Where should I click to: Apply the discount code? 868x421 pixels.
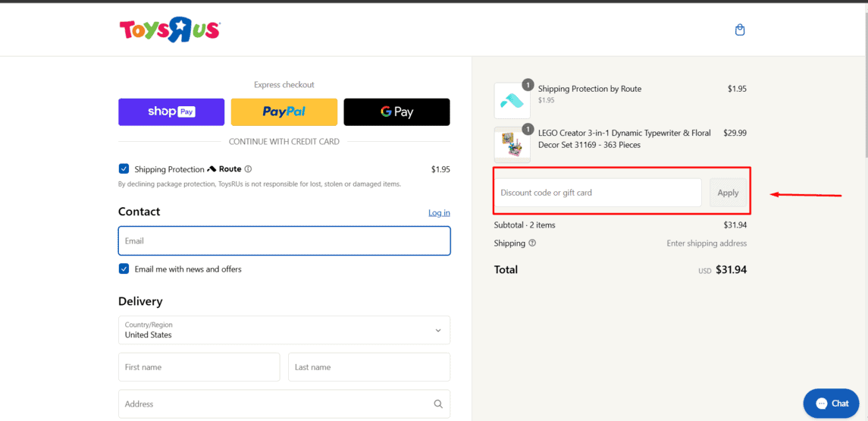click(x=728, y=193)
